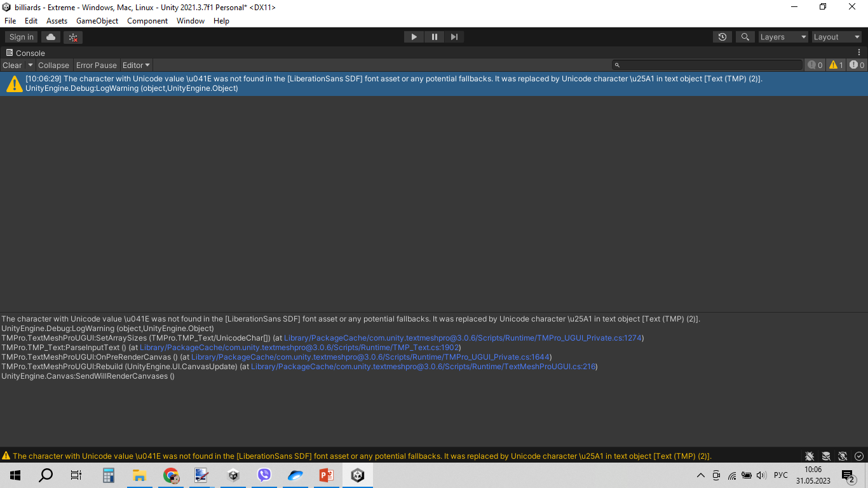The image size is (868, 488).
Task: Open the Help menu
Action: click(x=221, y=21)
